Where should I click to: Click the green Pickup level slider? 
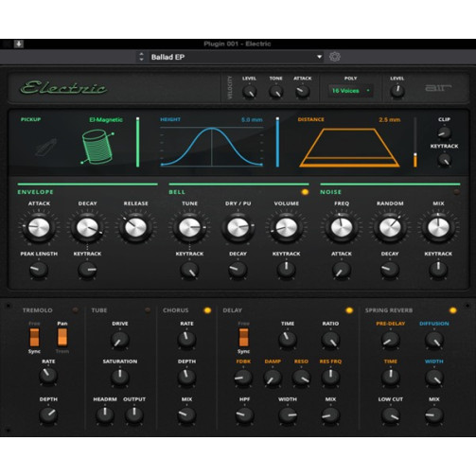point(138,142)
